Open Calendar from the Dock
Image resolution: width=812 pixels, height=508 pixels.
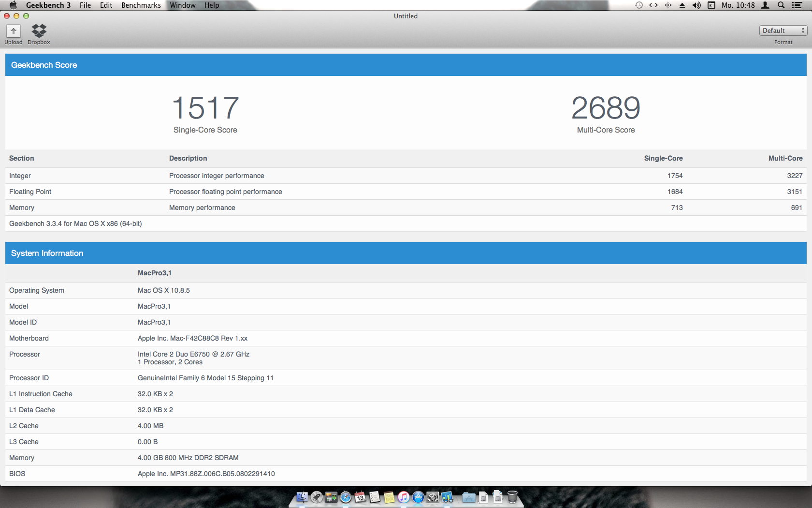[x=360, y=497]
